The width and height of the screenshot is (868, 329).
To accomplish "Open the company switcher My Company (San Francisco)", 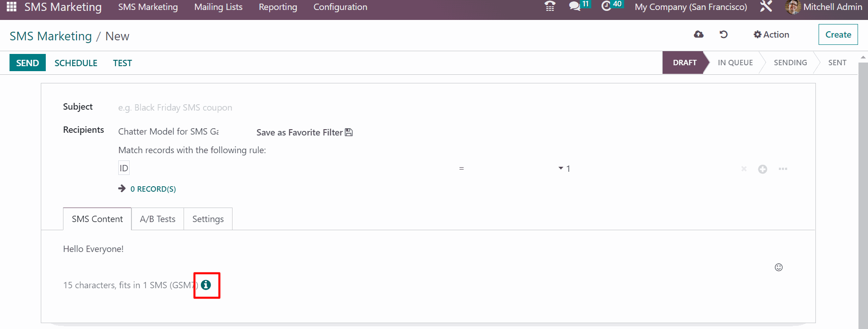I will click(691, 7).
